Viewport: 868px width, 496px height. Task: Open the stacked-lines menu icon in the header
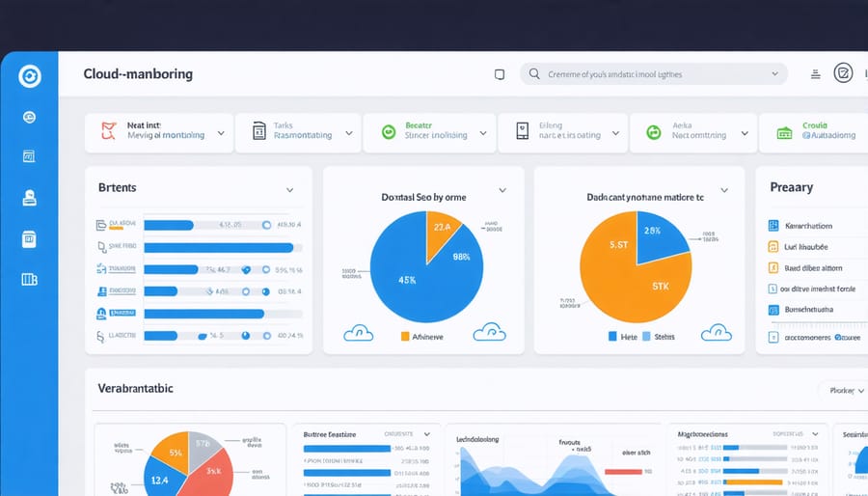[815, 74]
